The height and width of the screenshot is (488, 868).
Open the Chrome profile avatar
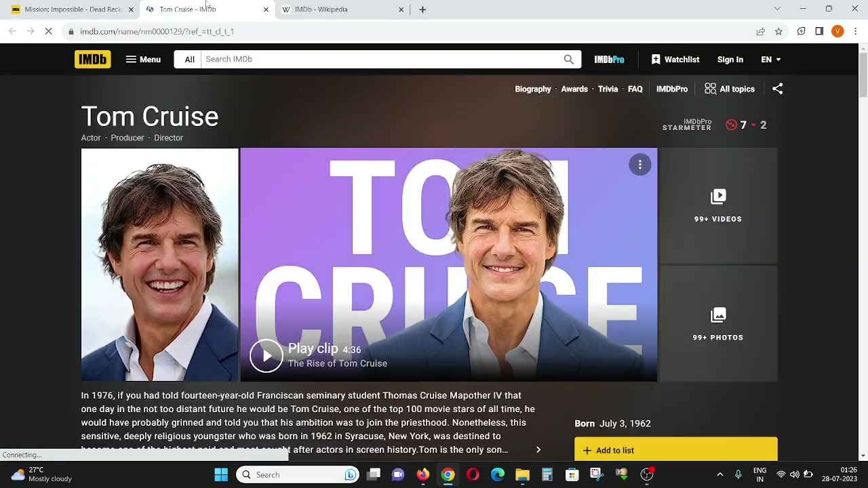coord(837,31)
